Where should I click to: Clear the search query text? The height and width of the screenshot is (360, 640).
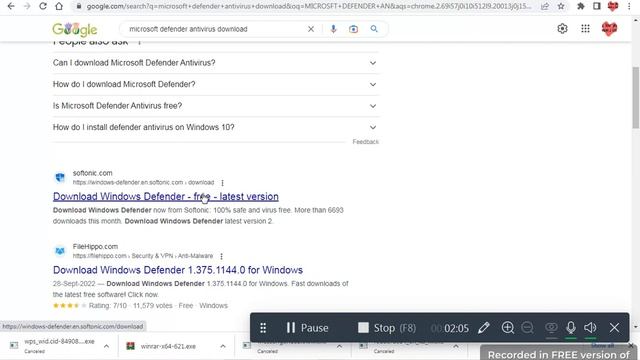pyautogui.click(x=311, y=29)
